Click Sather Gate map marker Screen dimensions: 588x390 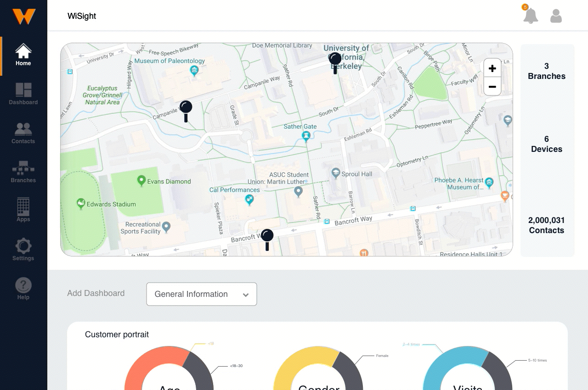(306, 136)
